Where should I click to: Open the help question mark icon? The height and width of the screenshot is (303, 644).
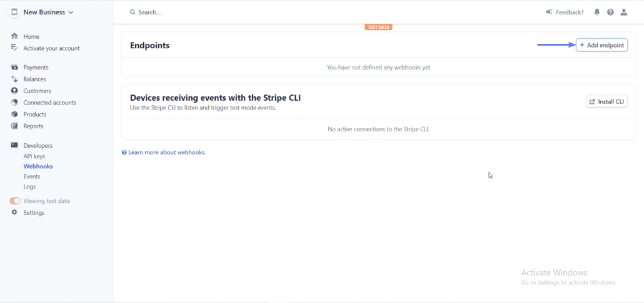pyautogui.click(x=610, y=13)
